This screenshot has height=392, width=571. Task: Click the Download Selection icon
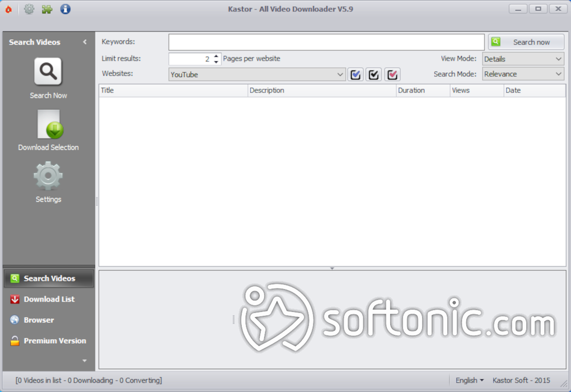coord(50,124)
